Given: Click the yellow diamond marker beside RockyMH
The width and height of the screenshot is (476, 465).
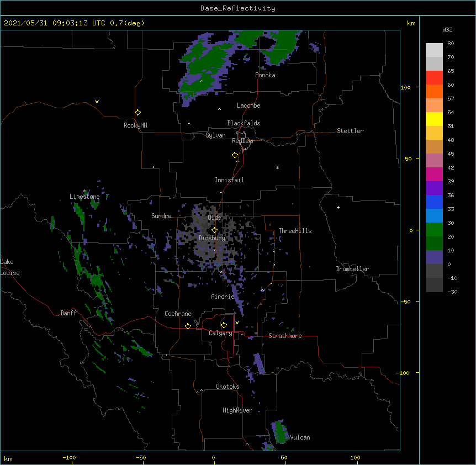Looking at the screenshot, I should click(x=137, y=112).
